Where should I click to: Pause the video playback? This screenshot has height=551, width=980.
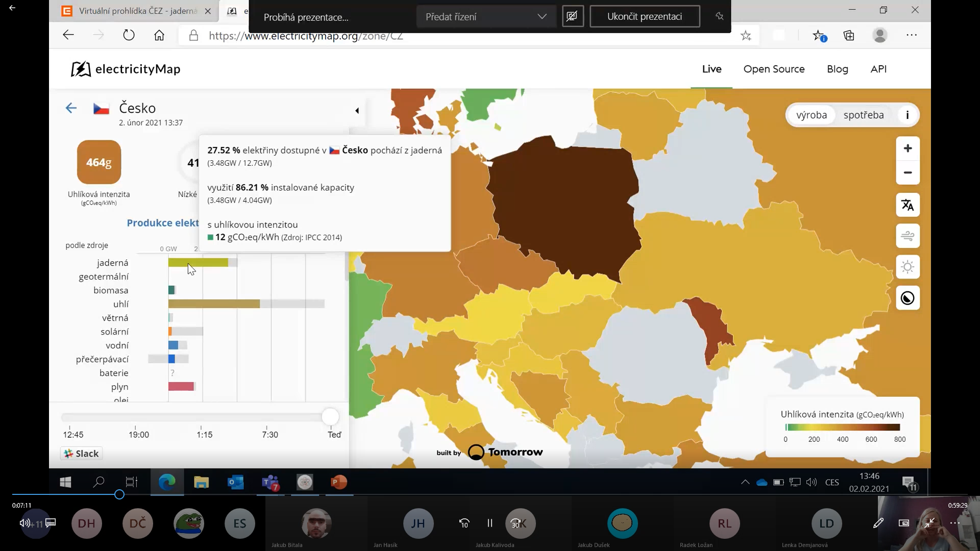click(489, 523)
